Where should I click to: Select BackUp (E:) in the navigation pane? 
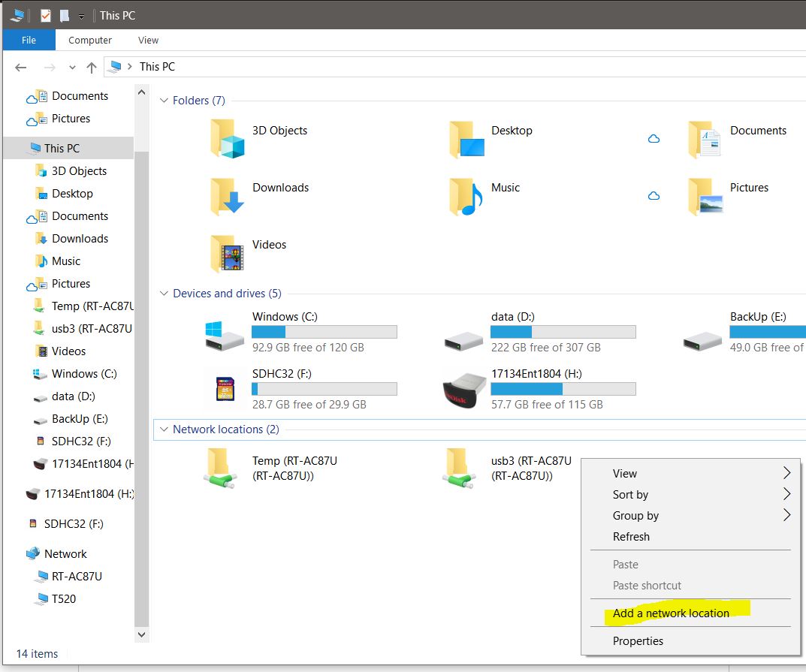click(80, 419)
